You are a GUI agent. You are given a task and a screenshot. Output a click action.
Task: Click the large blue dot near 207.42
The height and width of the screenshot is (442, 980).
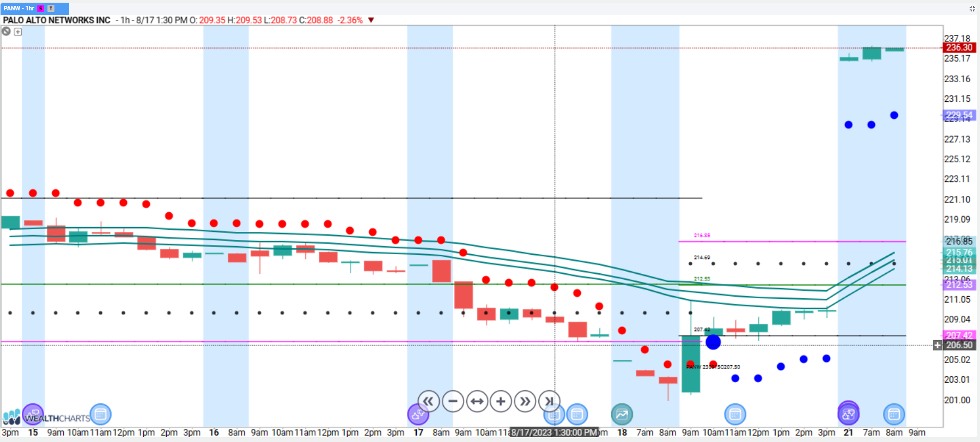pos(713,342)
